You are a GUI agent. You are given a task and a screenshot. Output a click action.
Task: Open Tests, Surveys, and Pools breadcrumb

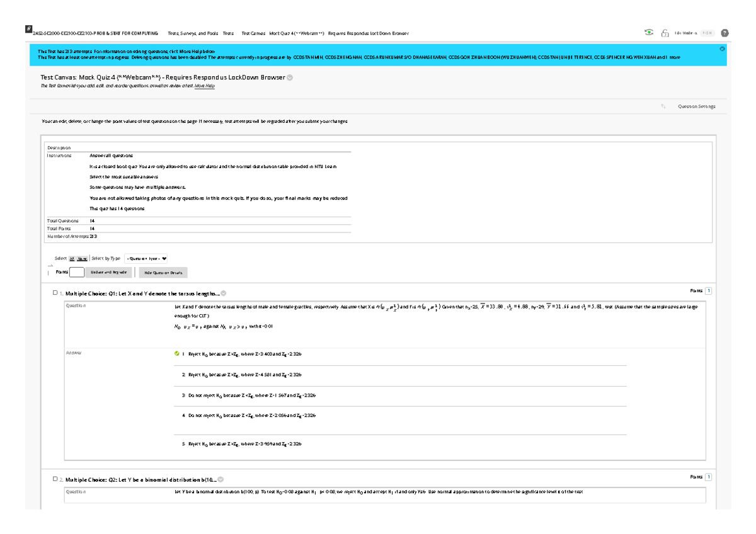pyautogui.click(x=193, y=33)
